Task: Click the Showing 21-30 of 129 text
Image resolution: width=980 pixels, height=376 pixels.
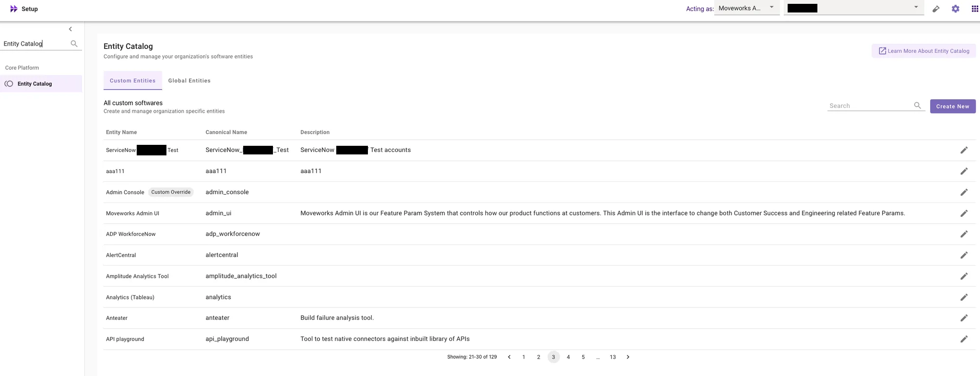Action: point(472,357)
